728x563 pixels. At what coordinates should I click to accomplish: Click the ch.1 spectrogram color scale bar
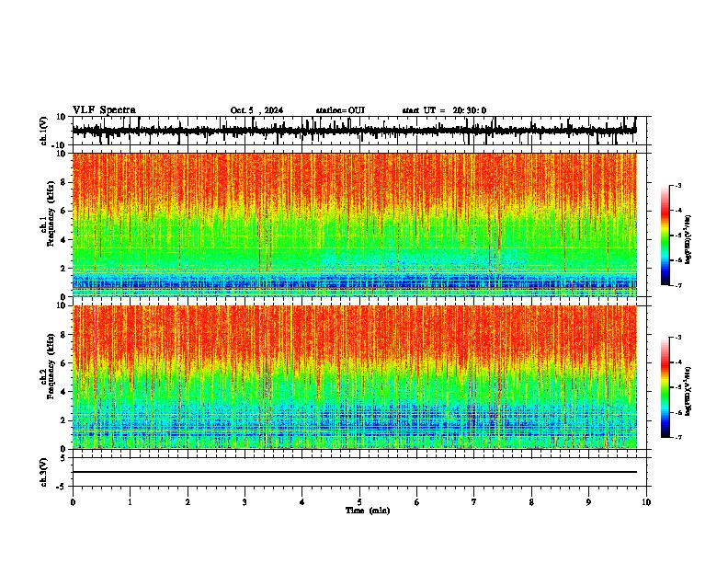tap(665, 236)
